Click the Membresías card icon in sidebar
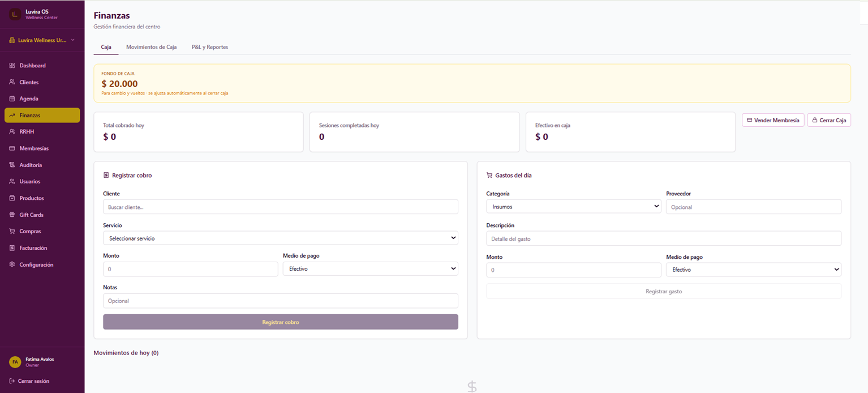The image size is (868, 393). [x=12, y=148]
